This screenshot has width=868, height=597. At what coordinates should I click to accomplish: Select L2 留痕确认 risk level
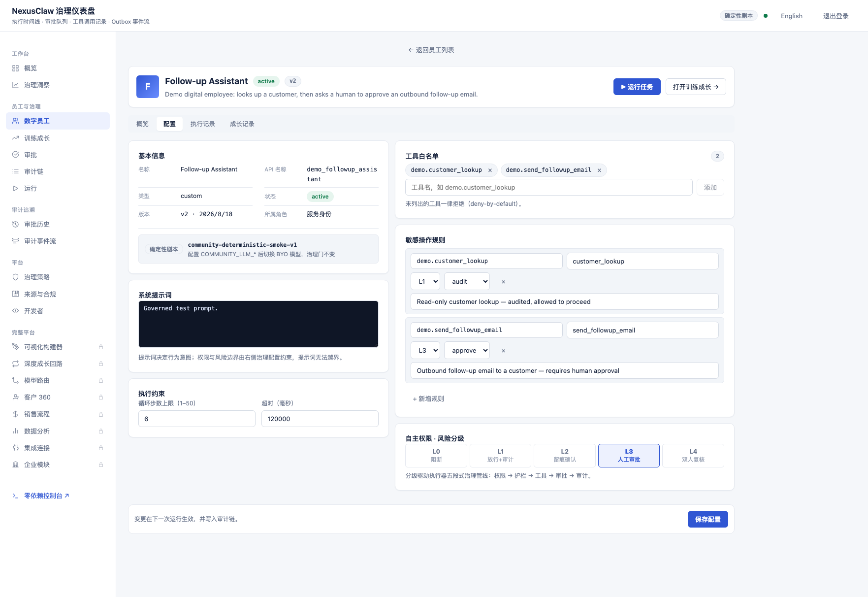tap(565, 456)
